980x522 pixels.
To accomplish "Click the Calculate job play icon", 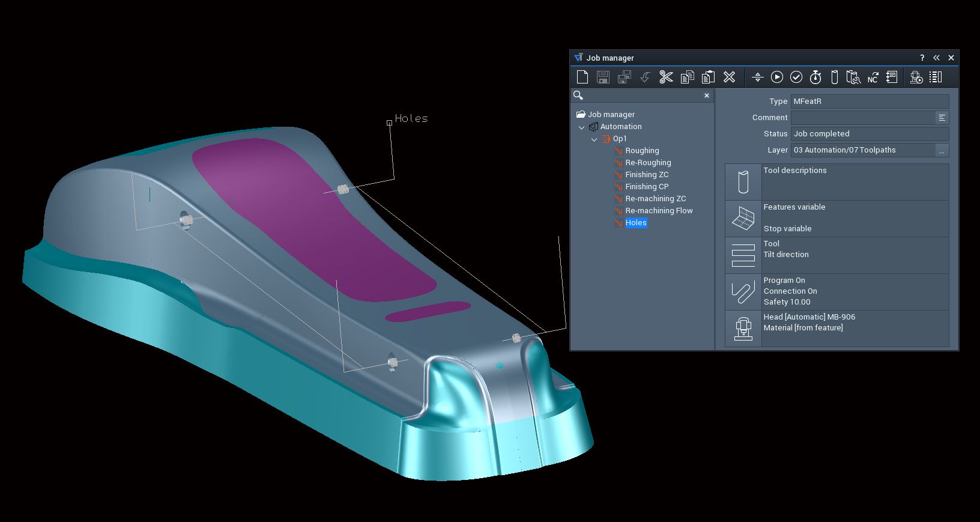I will point(776,77).
